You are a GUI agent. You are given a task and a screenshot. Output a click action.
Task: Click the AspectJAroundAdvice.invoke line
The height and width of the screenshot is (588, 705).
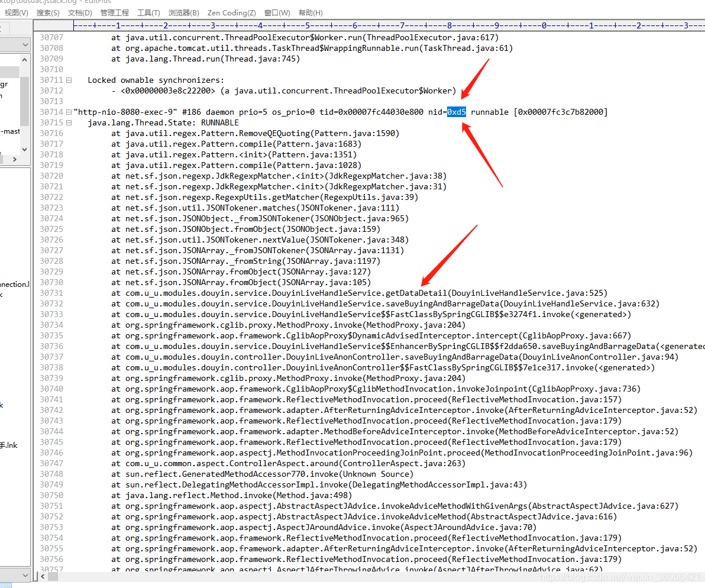(x=324, y=527)
